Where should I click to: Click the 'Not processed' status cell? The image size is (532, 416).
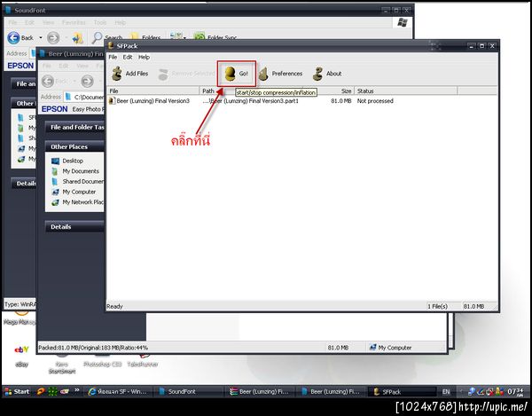click(x=375, y=101)
